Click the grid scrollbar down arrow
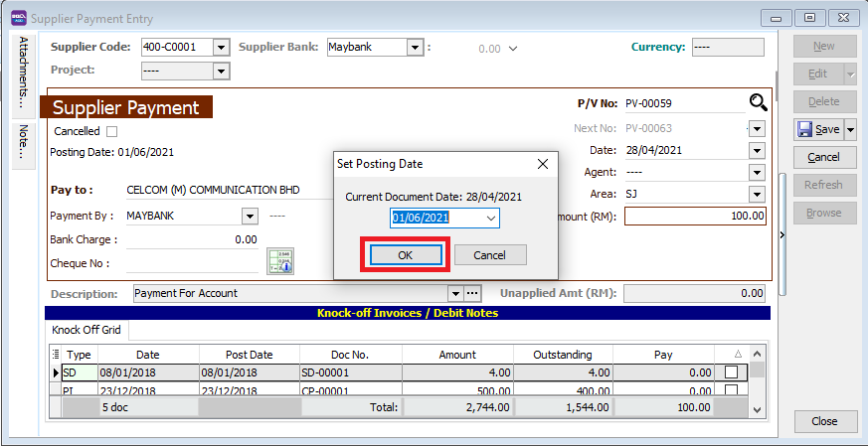Viewport: 868px width, 446px height. [x=758, y=410]
